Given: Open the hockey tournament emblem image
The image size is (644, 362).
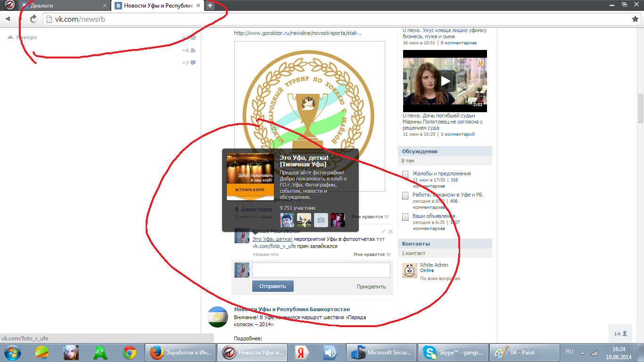Looking at the screenshot, I should click(310, 116).
